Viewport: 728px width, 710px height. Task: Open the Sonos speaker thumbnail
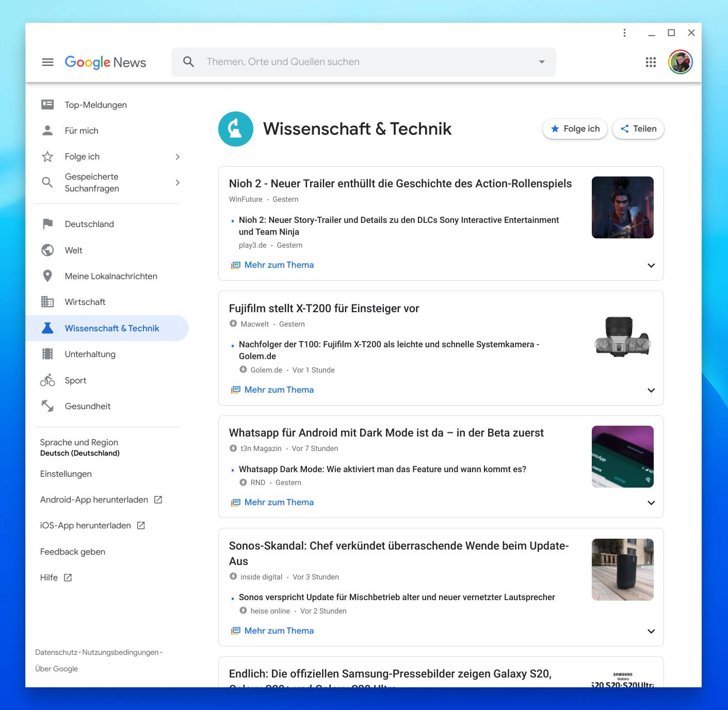(623, 570)
